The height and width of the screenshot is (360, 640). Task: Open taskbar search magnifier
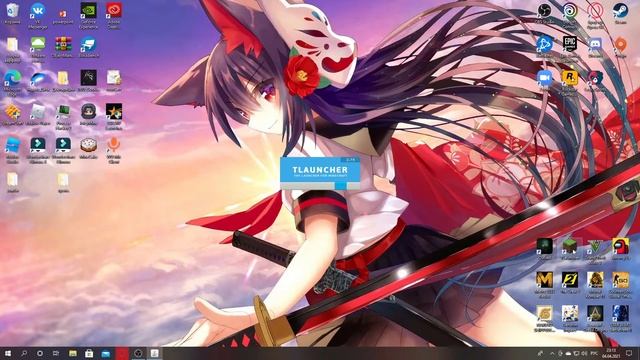tap(24, 353)
